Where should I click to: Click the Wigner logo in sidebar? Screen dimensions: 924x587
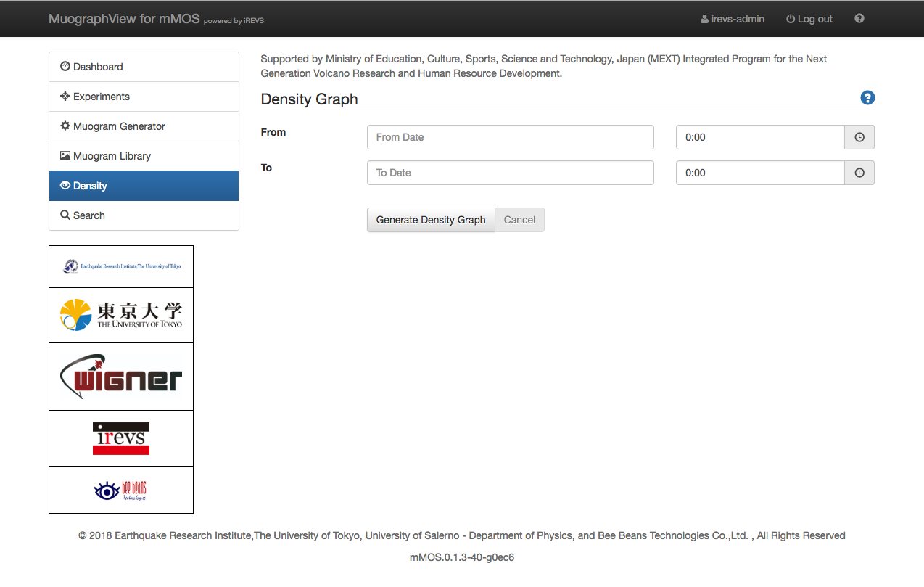(x=121, y=377)
